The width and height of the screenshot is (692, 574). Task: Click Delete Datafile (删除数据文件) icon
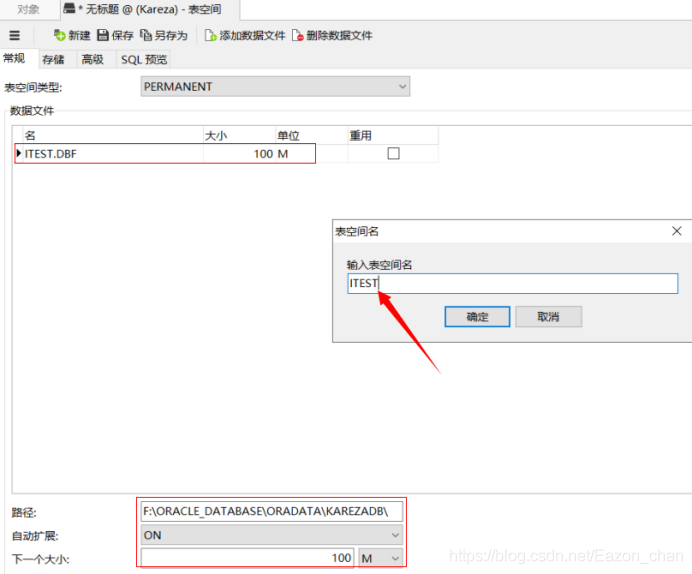(297, 35)
